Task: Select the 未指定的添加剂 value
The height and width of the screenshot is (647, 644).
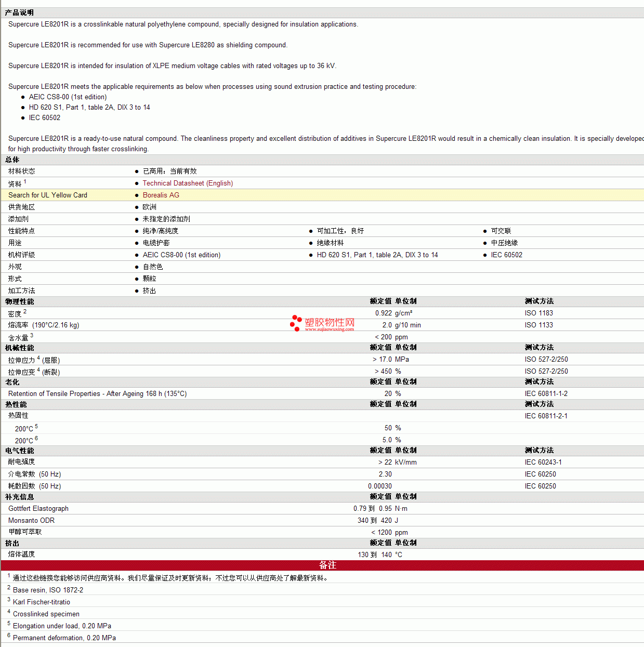Action: tap(167, 219)
